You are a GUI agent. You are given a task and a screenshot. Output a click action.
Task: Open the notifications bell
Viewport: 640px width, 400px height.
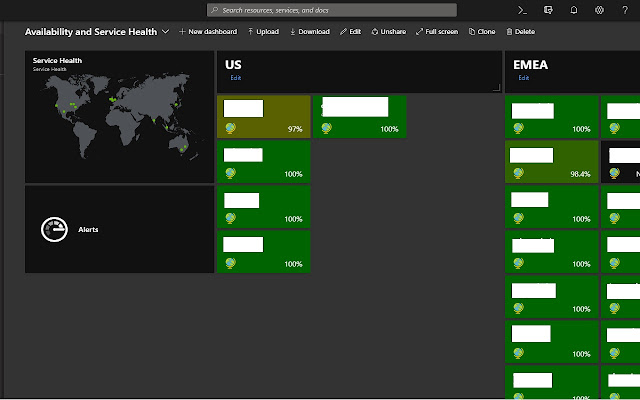(574, 10)
